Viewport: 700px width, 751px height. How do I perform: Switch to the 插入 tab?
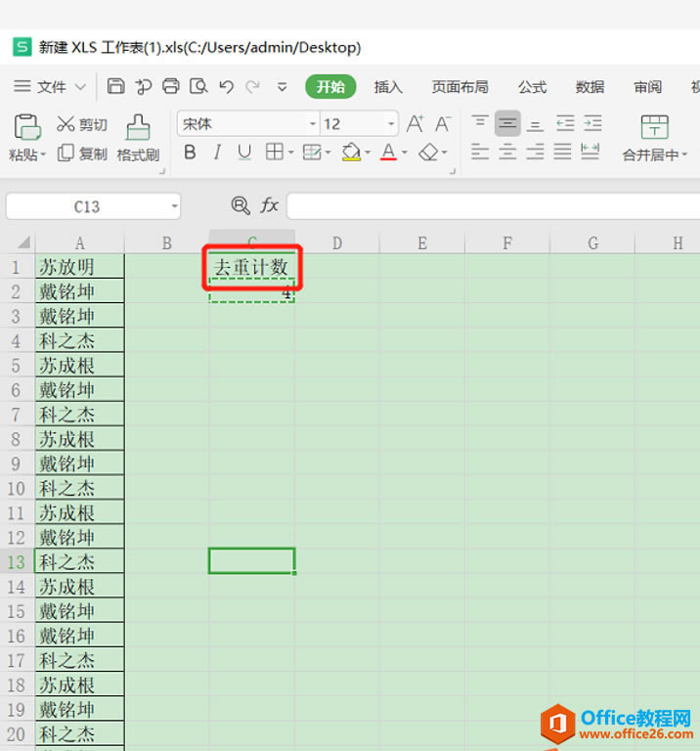pos(388,87)
